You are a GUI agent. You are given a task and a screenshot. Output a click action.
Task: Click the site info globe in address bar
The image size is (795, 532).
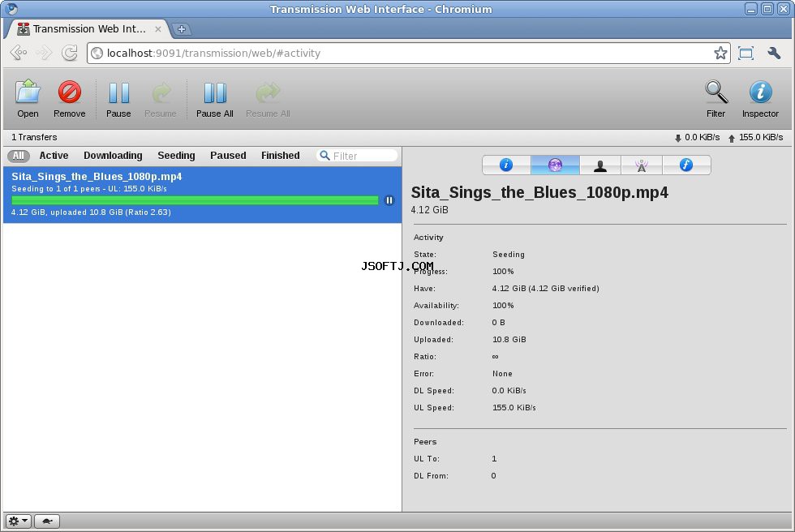(97, 54)
